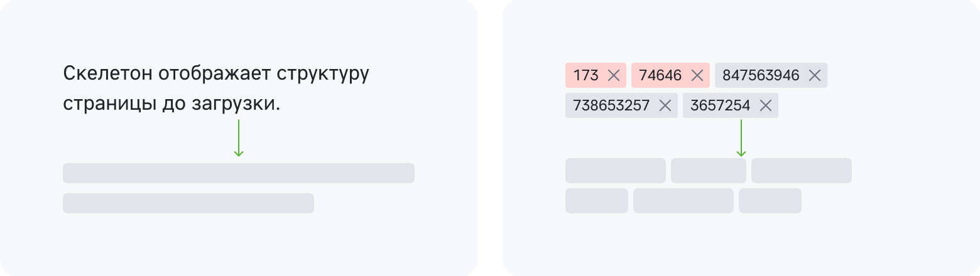The image size is (980, 276).
Task: Click the shorter skeleton text placeholder bar
Action: click(188, 203)
